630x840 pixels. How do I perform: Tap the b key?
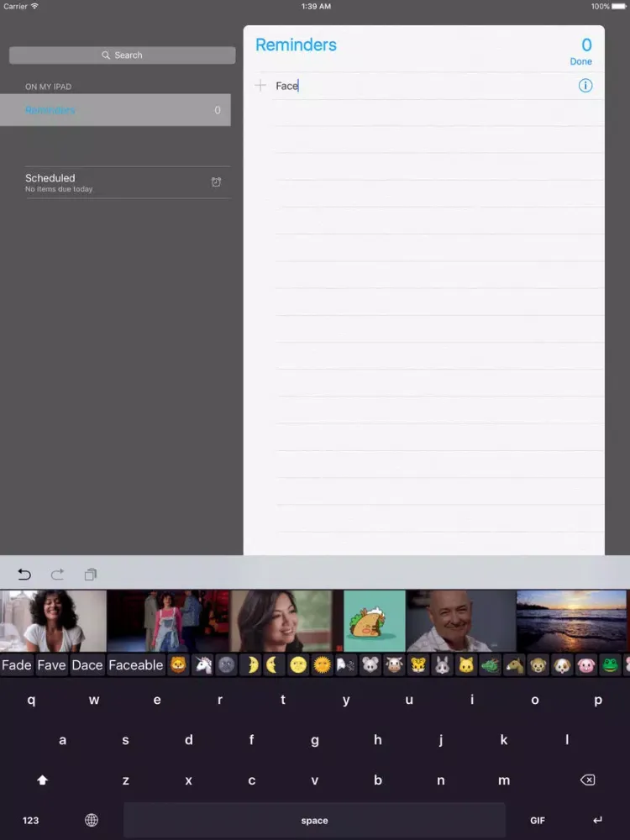[x=378, y=780]
